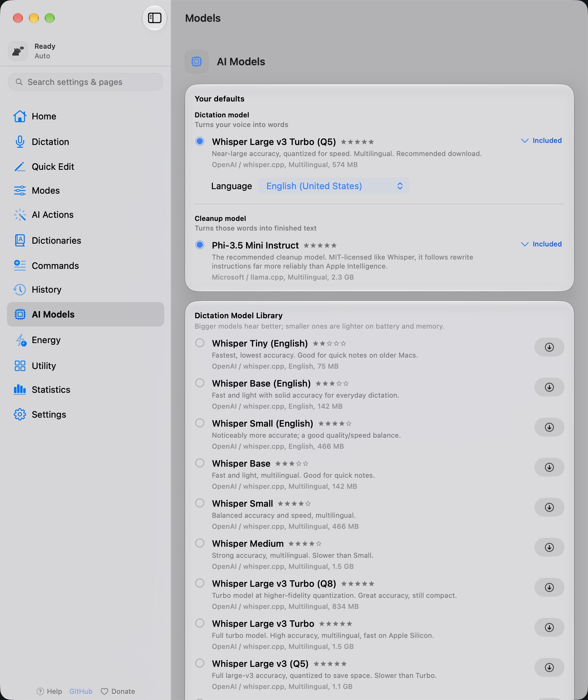Open the Help link at the bottom
The height and width of the screenshot is (700, 588).
tap(49, 691)
